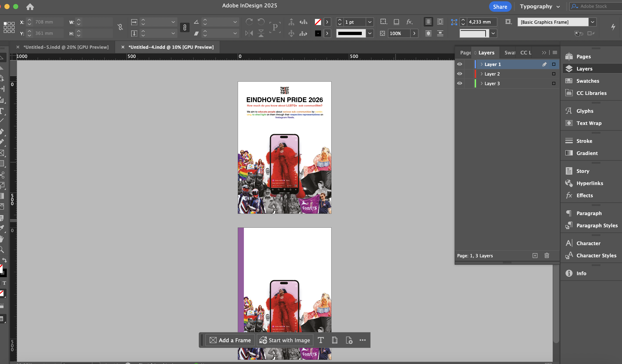Screen dimensions: 622x364
Task: Open the Glyphs panel icon
Action: [569, 111]
